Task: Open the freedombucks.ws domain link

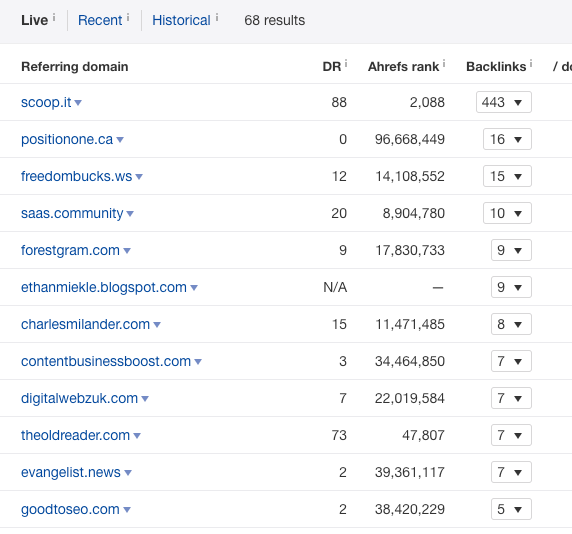Action: tap(76, 177)
